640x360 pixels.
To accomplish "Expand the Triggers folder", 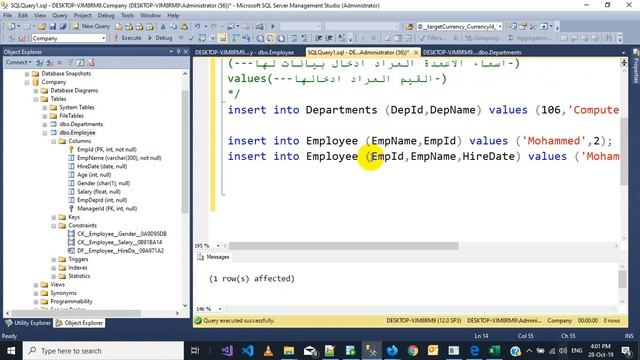I will tap(54, 259).
